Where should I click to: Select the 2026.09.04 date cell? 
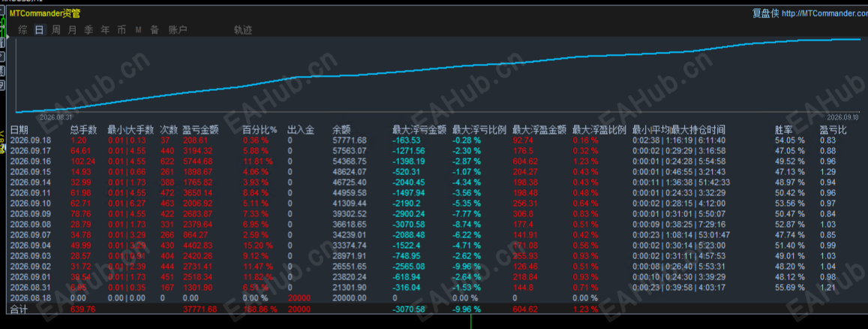(x=31, y=245)
